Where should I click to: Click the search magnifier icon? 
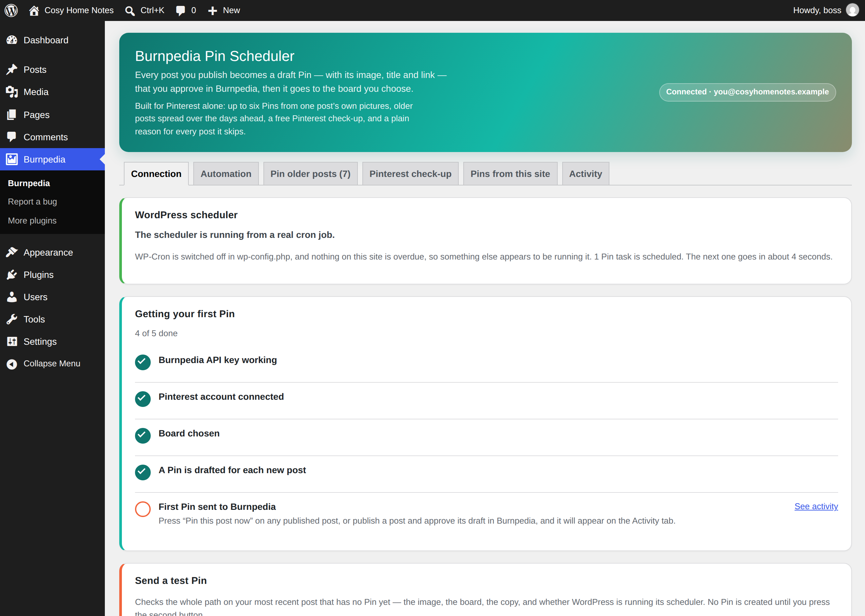130,10
